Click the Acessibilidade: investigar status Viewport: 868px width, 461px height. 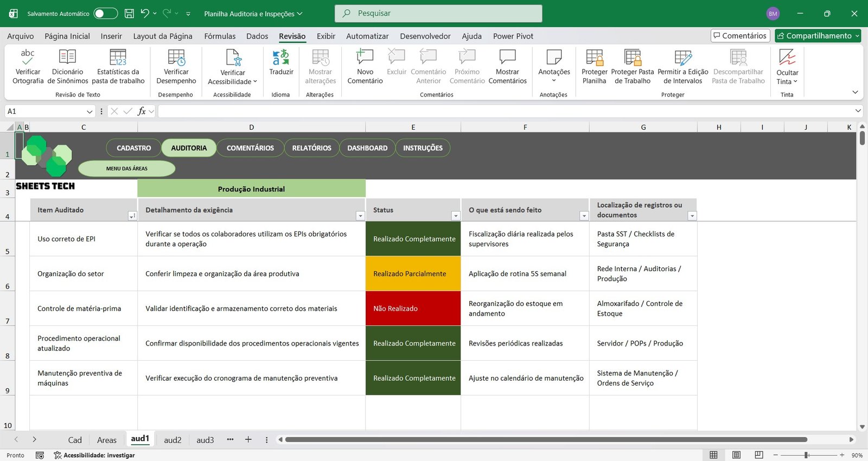click(94, 455)
